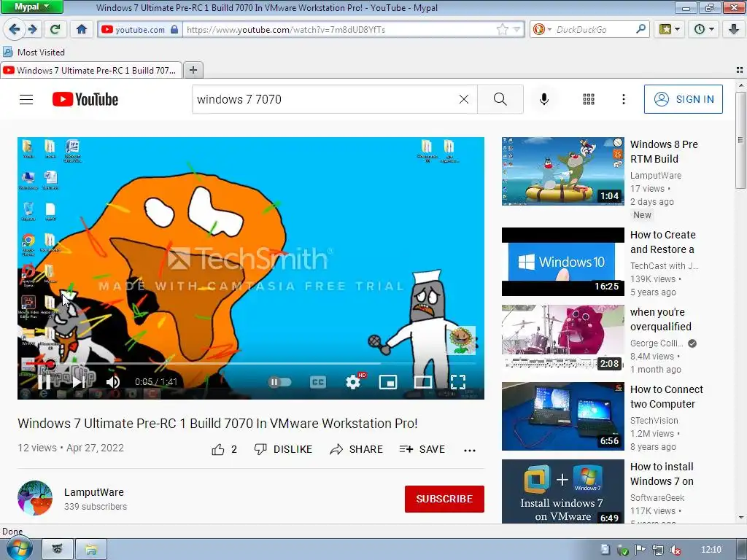747x560 pixels.
Task: Open Windows 8 Pre RTM Build thumbnail
Action: [x=562, y=171]
